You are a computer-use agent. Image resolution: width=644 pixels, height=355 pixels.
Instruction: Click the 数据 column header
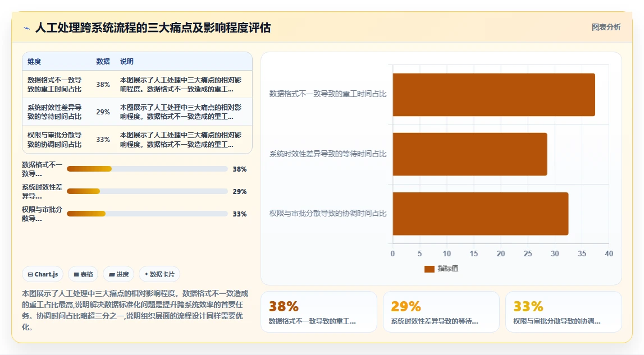[103, 62]
